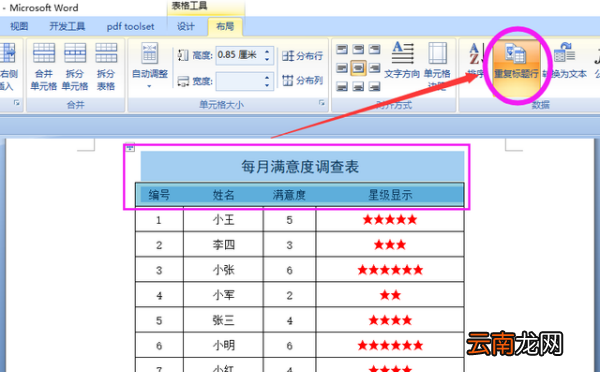Open the View (视图) tab
Image resolution: width=600 pixels, height=372 pixels.
(19, 26)
